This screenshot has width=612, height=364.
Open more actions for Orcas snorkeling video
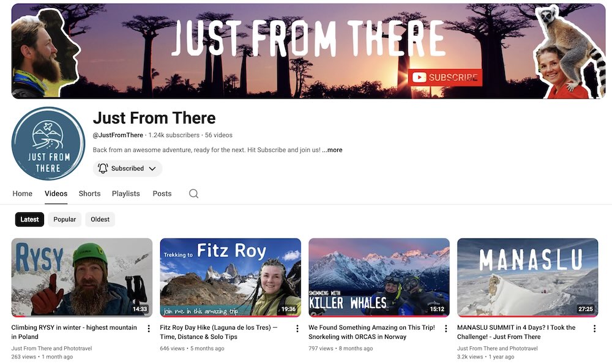click(446, 329)
